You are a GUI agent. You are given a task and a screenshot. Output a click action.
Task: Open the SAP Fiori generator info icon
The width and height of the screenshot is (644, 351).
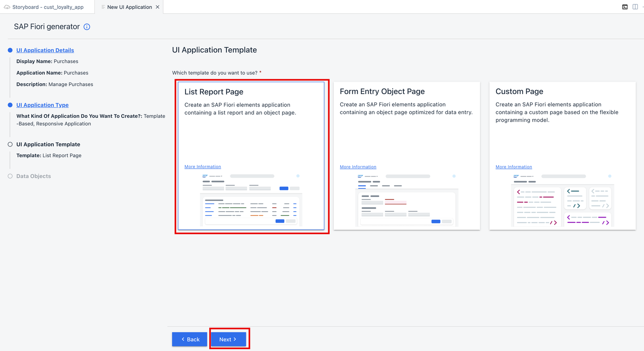click(87, 27)
